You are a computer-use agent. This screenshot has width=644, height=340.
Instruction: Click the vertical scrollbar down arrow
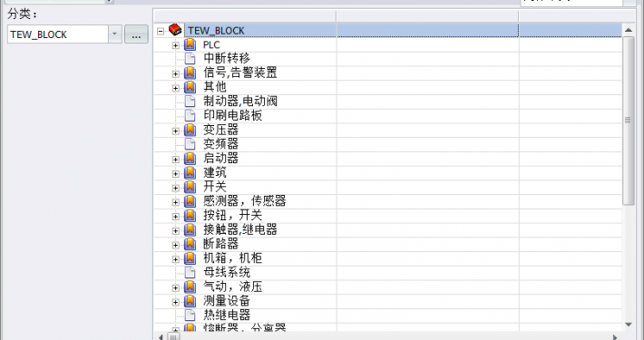pos(629,325)
